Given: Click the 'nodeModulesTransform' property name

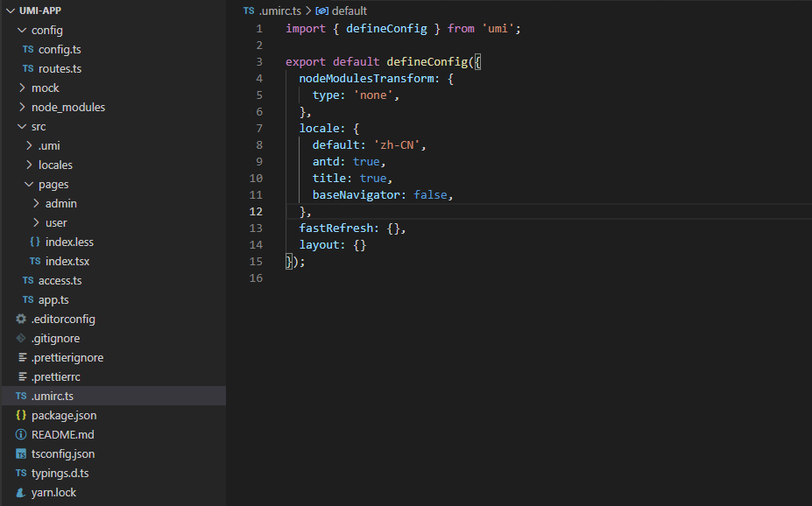Looking at the screenshot, I should (366, 79).
